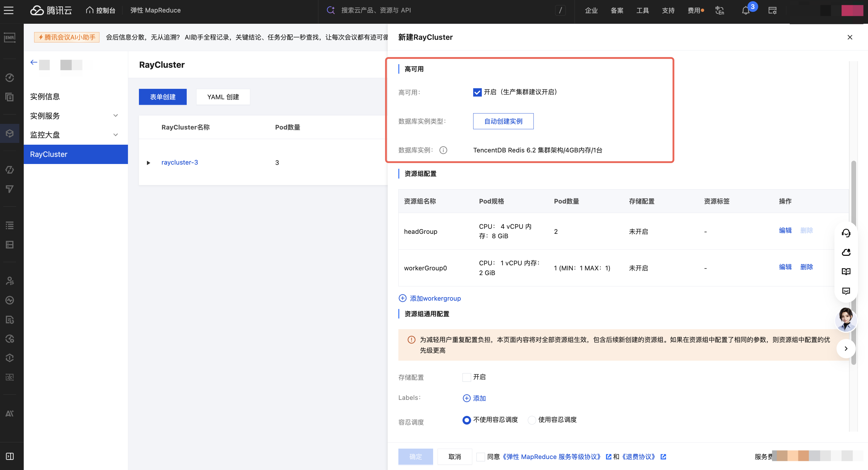Uncheck the 高可用 开启 checkbox

click(477, 92)
